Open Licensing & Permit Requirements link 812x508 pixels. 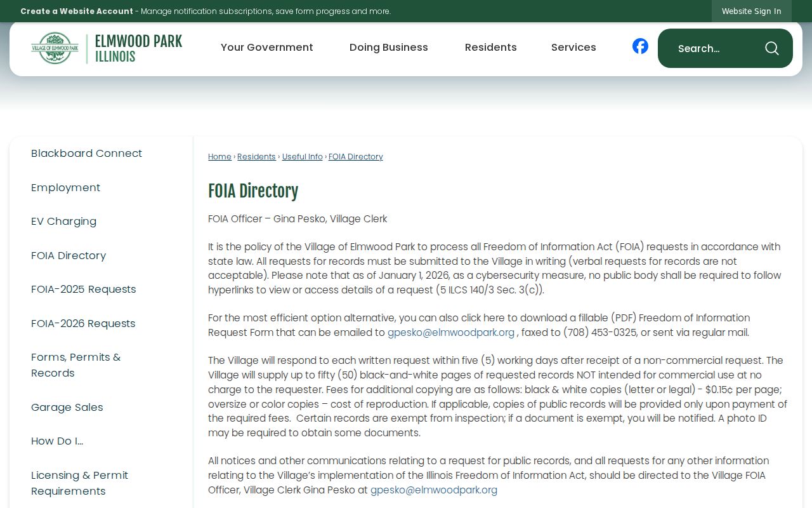(80, 483)
